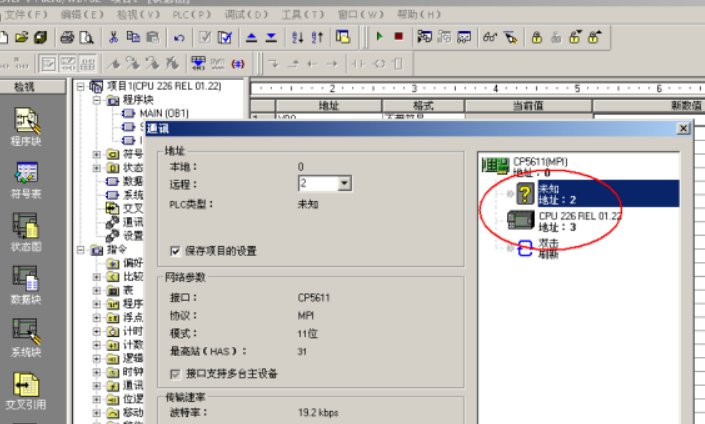This screenshot has width=705, height=424.
Task: Click the 检视 navigation bar header button
Action: [x=32, y=86]
